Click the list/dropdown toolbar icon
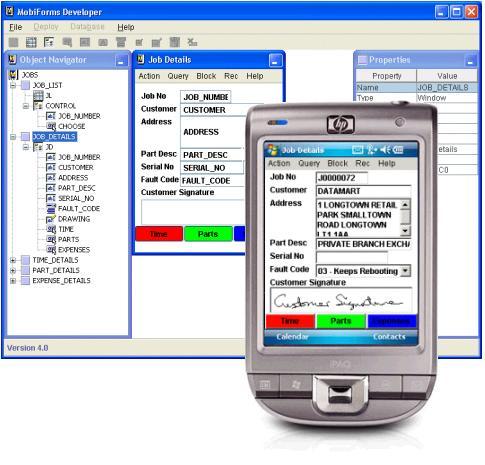 121,42
